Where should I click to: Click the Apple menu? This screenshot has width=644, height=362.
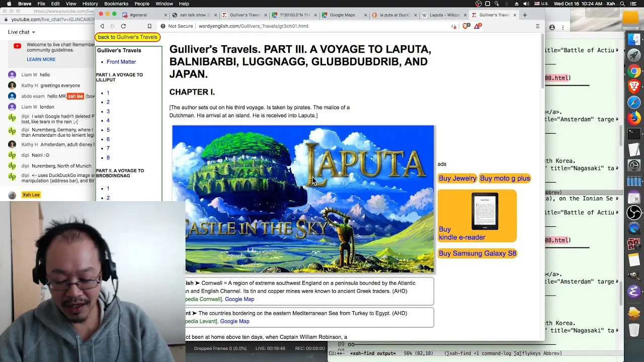click(9, 4)
